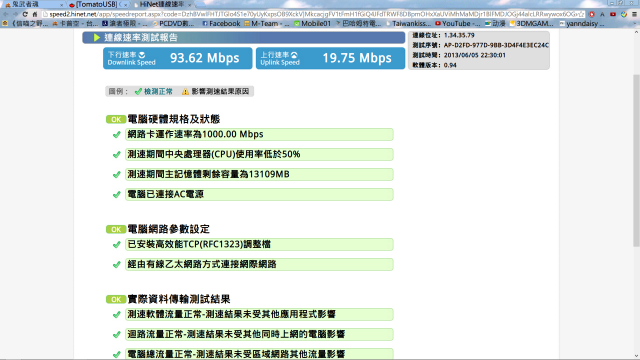This screenshot has height=360, width=640.
Task: Click the 已安裝高效能TCP(RFC1323)調整檔 row
Action: tap(259, 244)
